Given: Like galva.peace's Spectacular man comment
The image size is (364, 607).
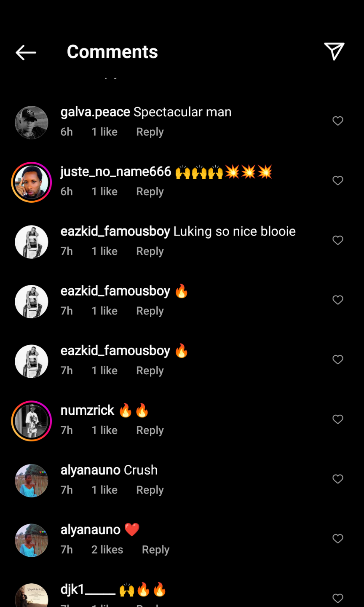Looking at the screenshot, I should pyautogui.click(x=338, y=121).
